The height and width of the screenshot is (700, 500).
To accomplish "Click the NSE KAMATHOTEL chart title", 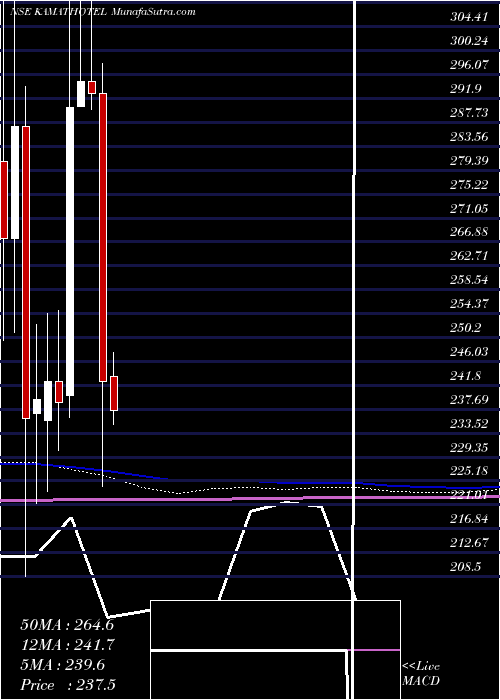I will [58, 12].
